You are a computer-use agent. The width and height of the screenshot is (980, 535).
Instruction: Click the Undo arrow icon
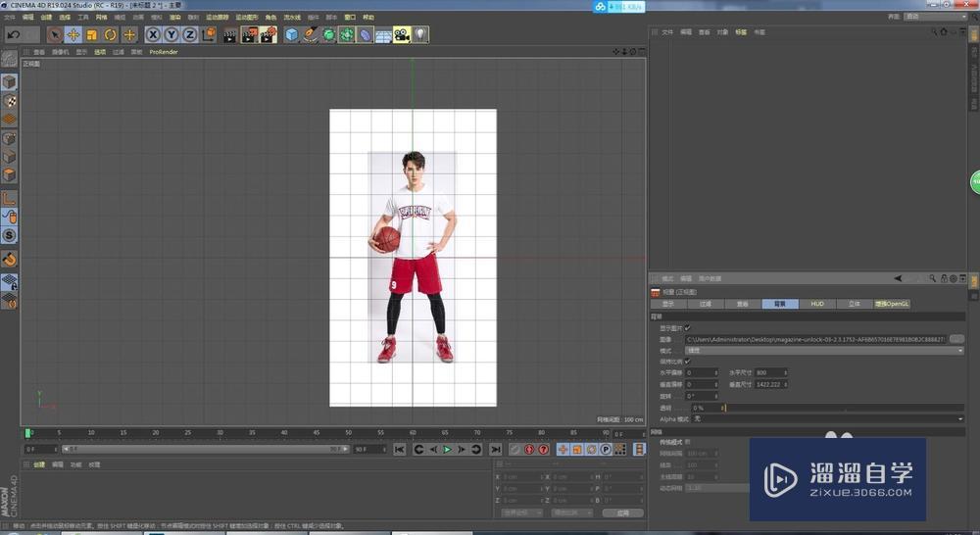pos(14,35)
